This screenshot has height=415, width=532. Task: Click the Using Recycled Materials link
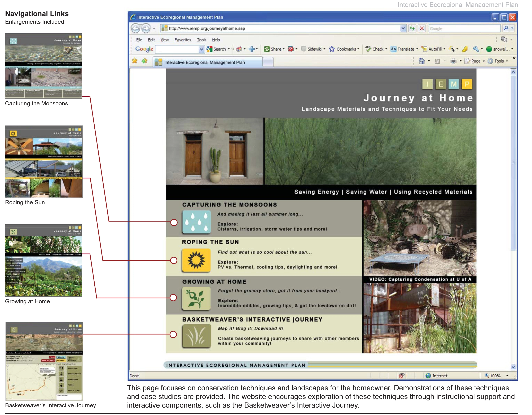point(433,192)
